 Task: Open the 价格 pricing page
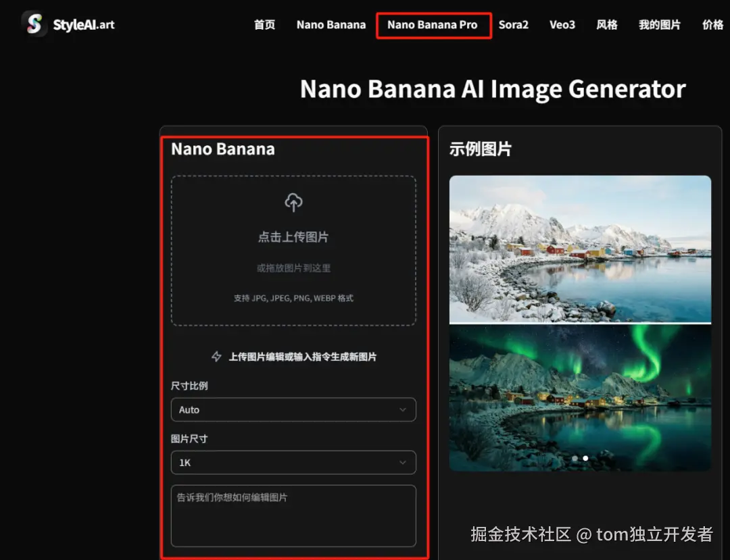coord(713,24)
